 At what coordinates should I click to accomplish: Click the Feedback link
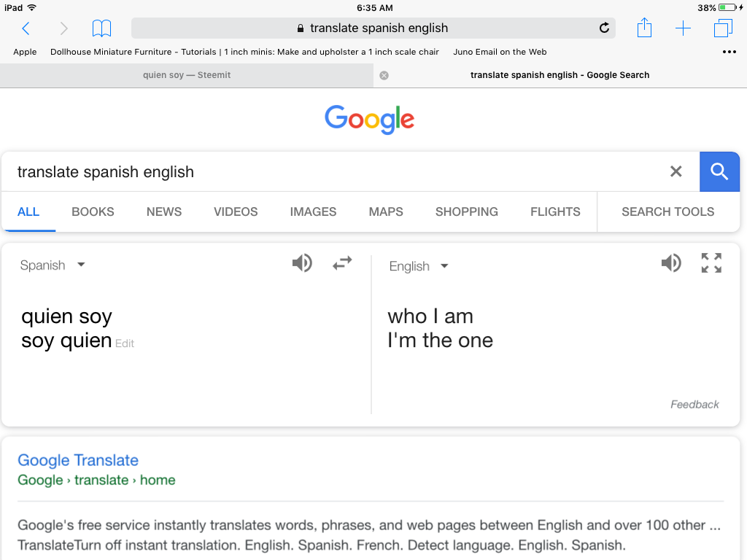(694, 405)
